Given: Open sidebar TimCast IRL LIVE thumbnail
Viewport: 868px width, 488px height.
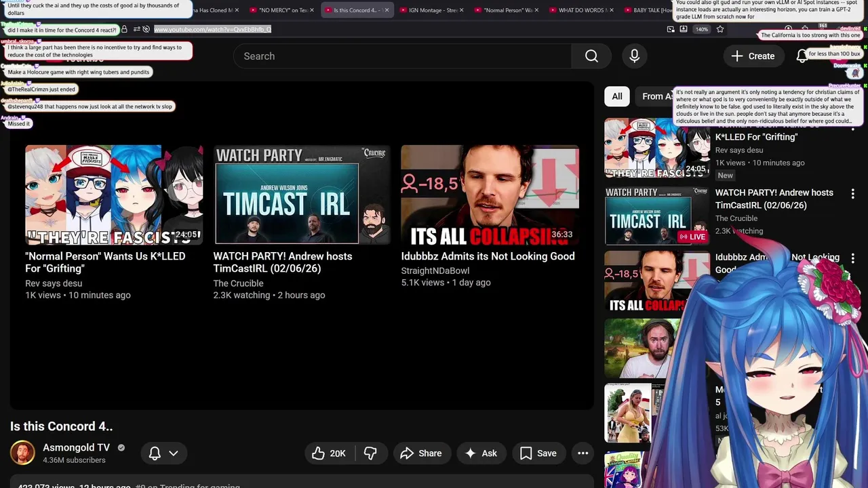Looking at the screenshot, I should [x=656, y=215].
